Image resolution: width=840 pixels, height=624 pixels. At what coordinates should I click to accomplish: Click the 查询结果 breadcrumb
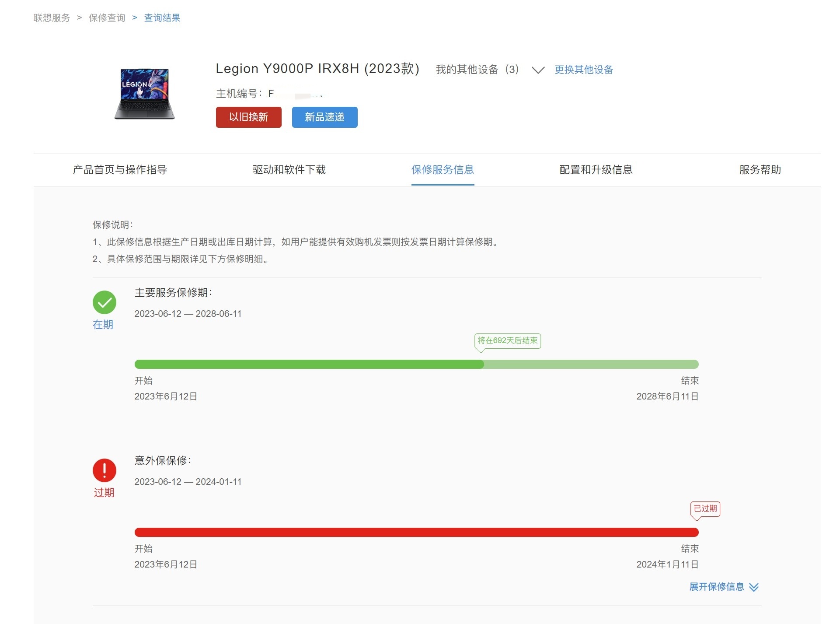tap(162, 18)
